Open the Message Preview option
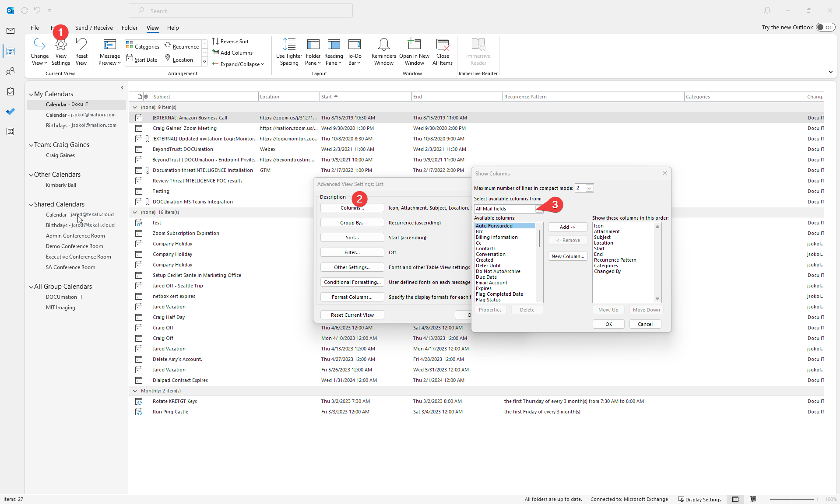This screenshot has width=840, height=504. (109, 52)
